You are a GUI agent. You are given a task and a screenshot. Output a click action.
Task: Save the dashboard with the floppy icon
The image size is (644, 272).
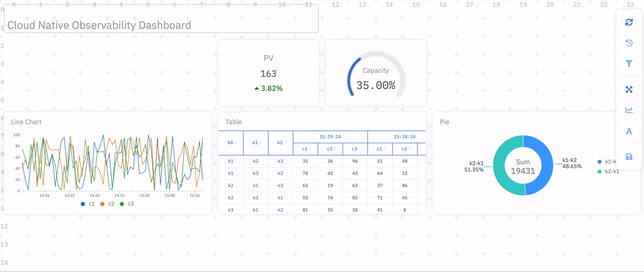point(629,157)
